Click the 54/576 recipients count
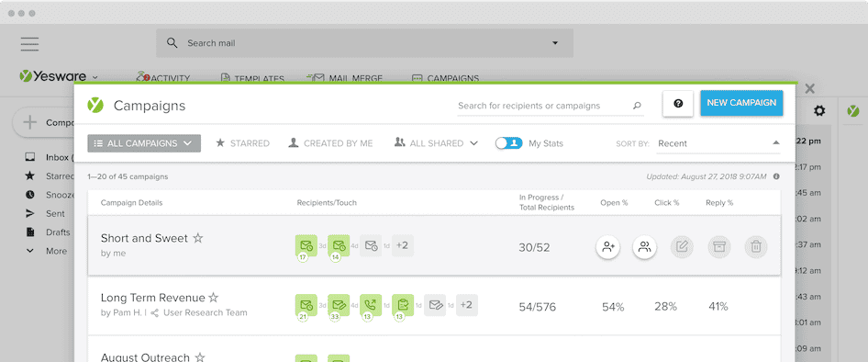Viewport: 868px width, 362px height. tap(538, 307)
